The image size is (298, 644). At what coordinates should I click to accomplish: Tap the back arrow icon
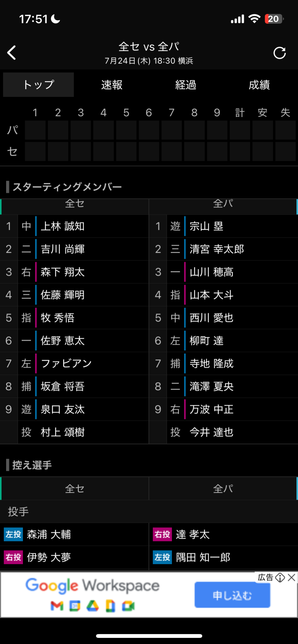click(12, 53)
